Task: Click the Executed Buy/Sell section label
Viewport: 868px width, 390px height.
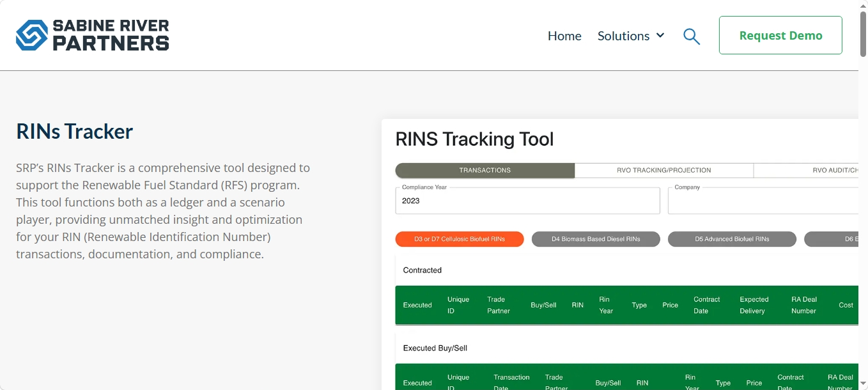Action: (x=435, y=348)
